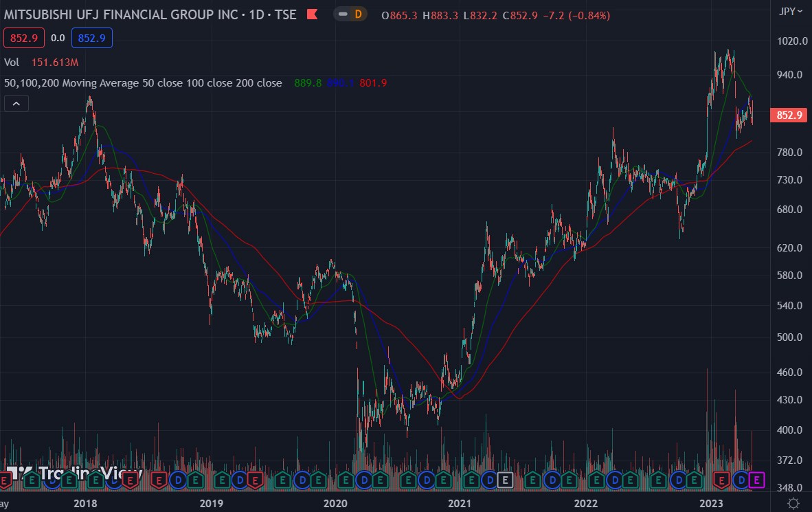Screen dimensions: 812x512
Task: Toggle the data mode pill marked D
Action: pos(350,14)
